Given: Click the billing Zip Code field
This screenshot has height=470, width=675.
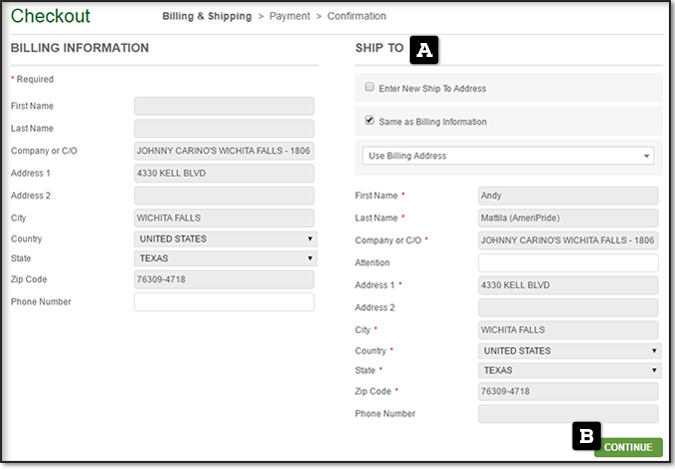Looking at the screenshot, I should pos(224,280).
